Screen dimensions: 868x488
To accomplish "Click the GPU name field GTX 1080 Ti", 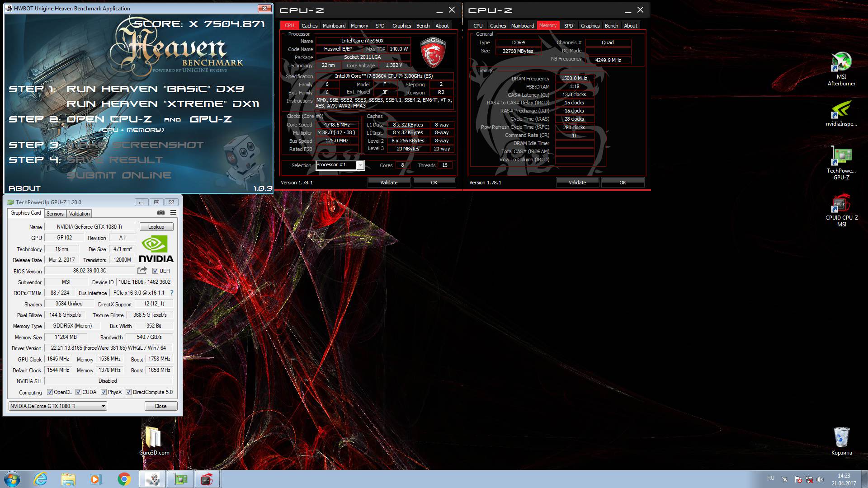I will (90, 227).
